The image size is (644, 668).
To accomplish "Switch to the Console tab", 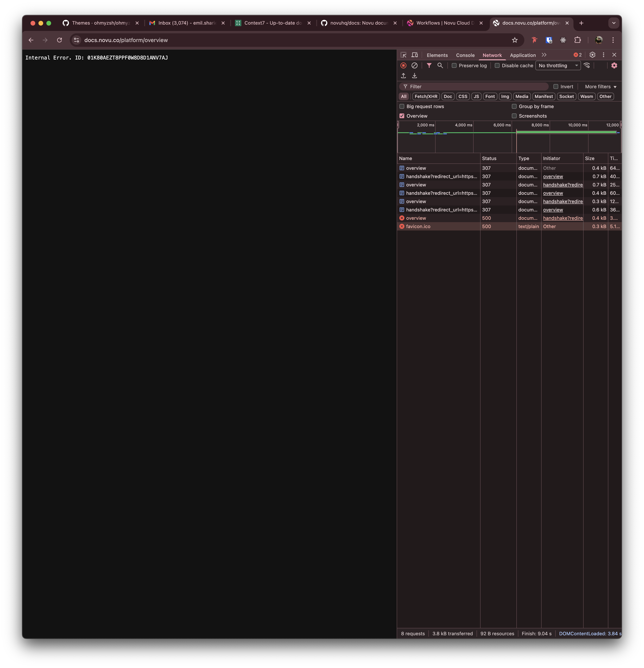I will click(465, 55).
